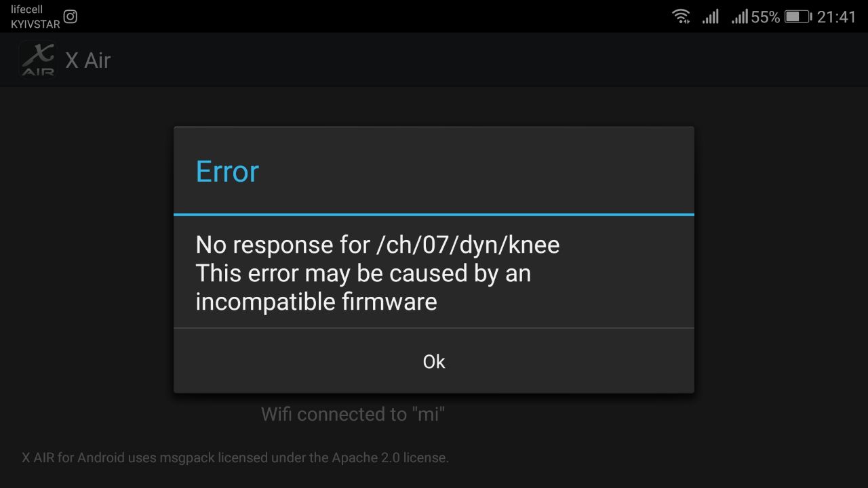Viewport: 868px width, 488px height.
Task: Tap the lifecell carrier label
Action: 27,9
